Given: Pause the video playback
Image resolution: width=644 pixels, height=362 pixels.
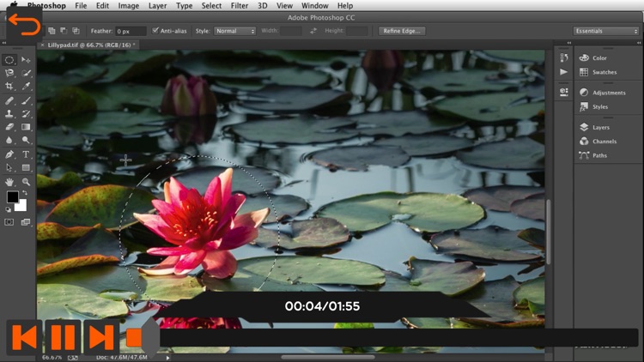Looking at the screenshot, I should coord(63,337).
